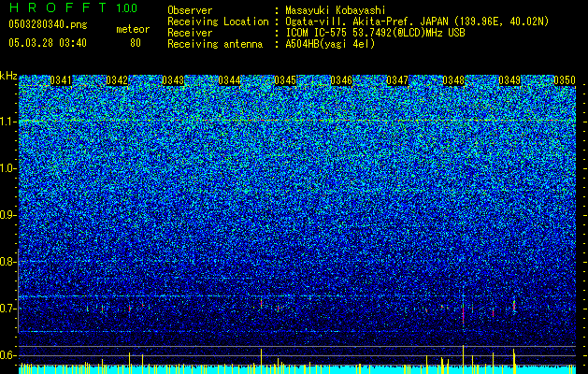Screen dimensions: 588x374
Task: Click the 0343 time marker
Action: (x=173, y=80)
